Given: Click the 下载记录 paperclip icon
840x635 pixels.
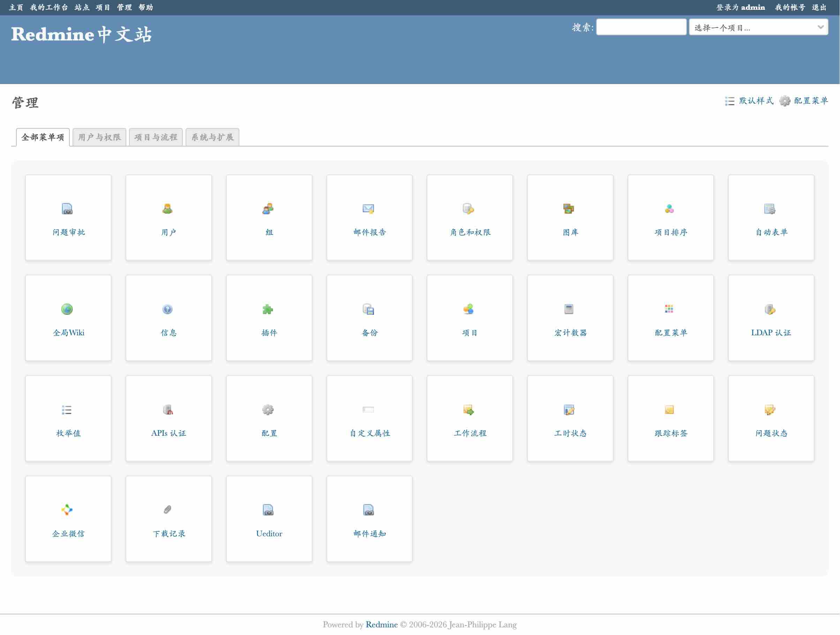Looking at the screenshot, I should [x=167, y=510].
